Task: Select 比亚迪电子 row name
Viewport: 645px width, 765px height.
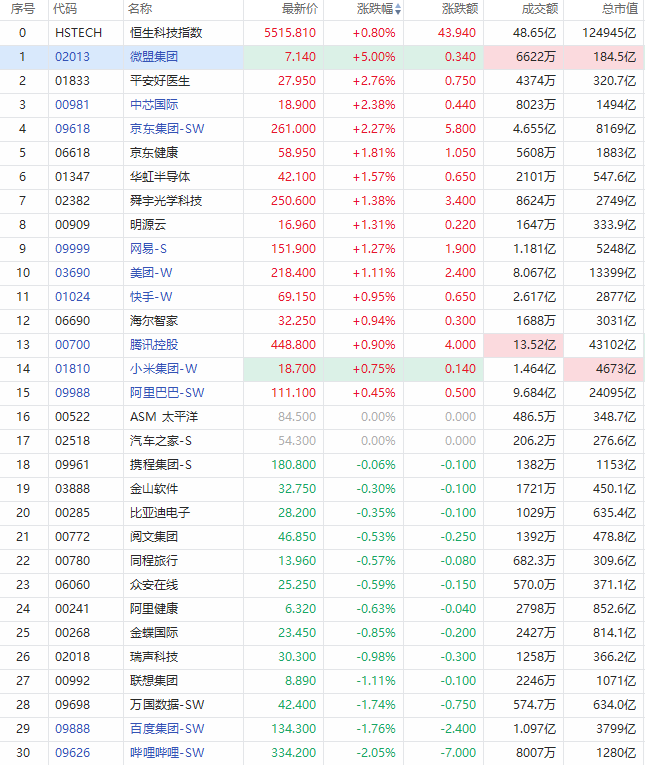Action: 160,512
